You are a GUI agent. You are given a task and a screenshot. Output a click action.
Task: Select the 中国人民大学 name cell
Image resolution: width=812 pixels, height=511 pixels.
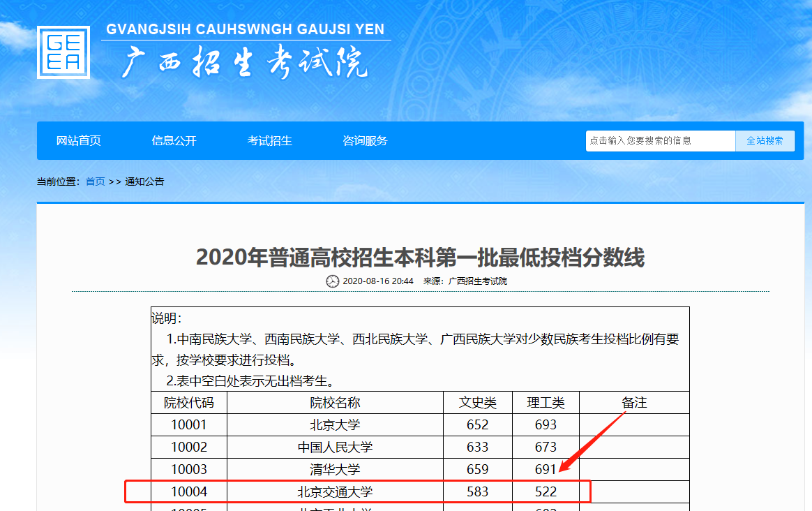335,447
